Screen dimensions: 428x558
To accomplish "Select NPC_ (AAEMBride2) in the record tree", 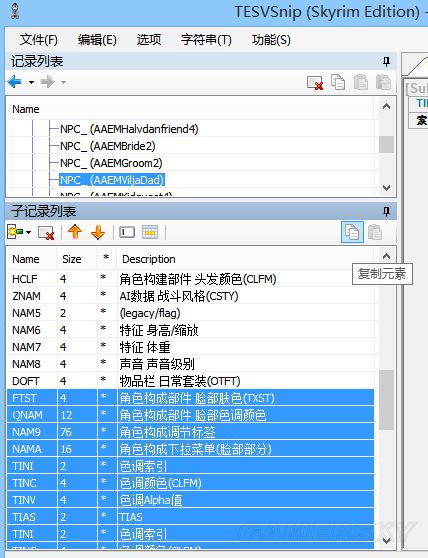I will 107,146.
